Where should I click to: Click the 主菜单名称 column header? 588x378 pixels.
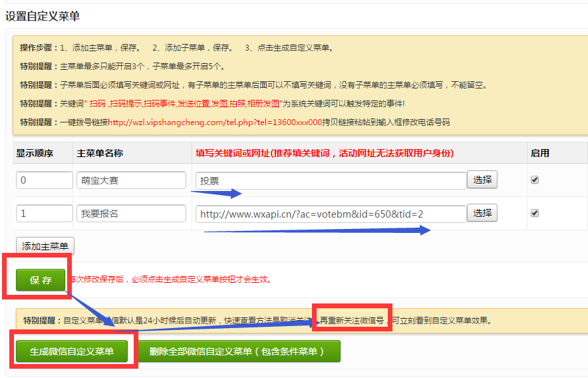pos(100,153)
